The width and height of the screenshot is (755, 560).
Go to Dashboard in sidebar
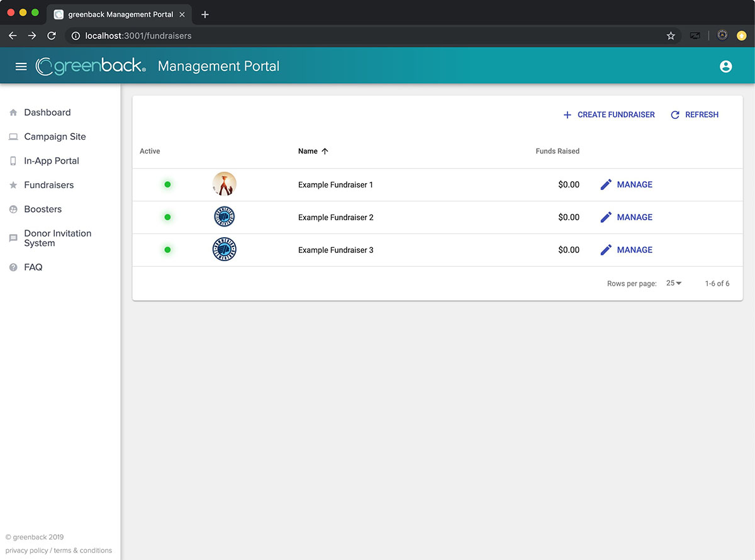click(47, 113)
